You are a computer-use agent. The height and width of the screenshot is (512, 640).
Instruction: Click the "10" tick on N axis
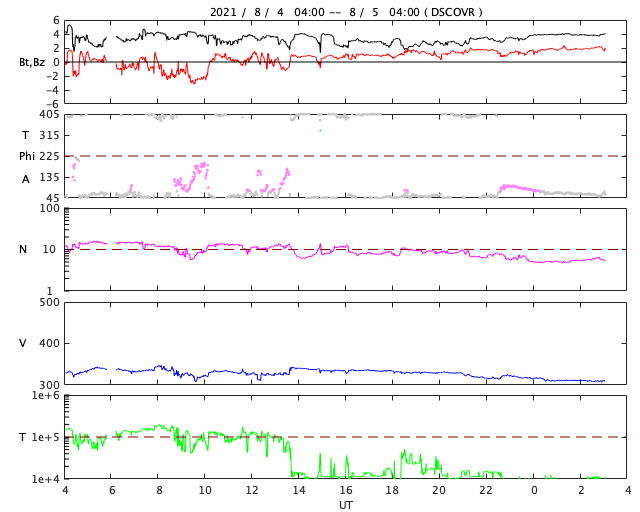[49, 249]
